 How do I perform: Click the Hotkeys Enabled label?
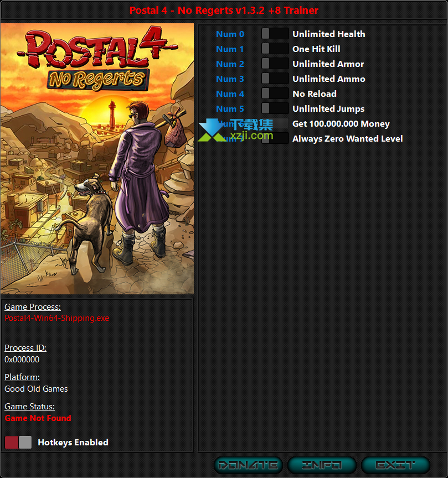(73, 443)
